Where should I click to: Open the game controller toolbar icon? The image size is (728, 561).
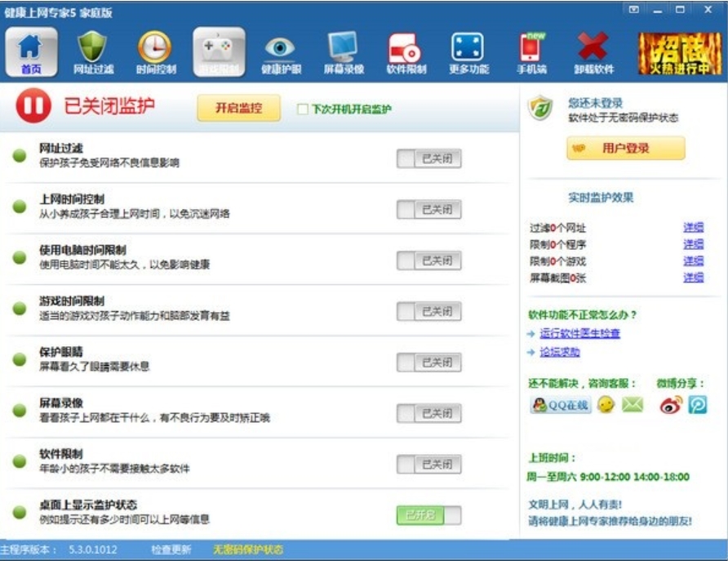pyautogui.click(x=219, y=51)
